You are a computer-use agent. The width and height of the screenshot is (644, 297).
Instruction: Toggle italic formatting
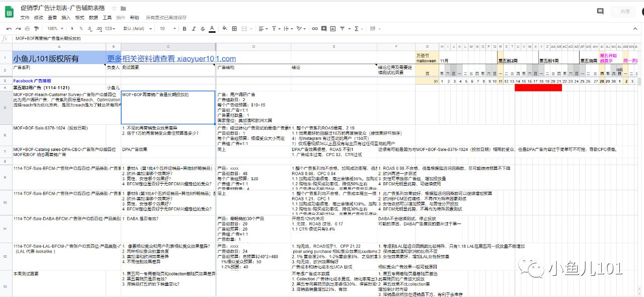pos(193,28)
